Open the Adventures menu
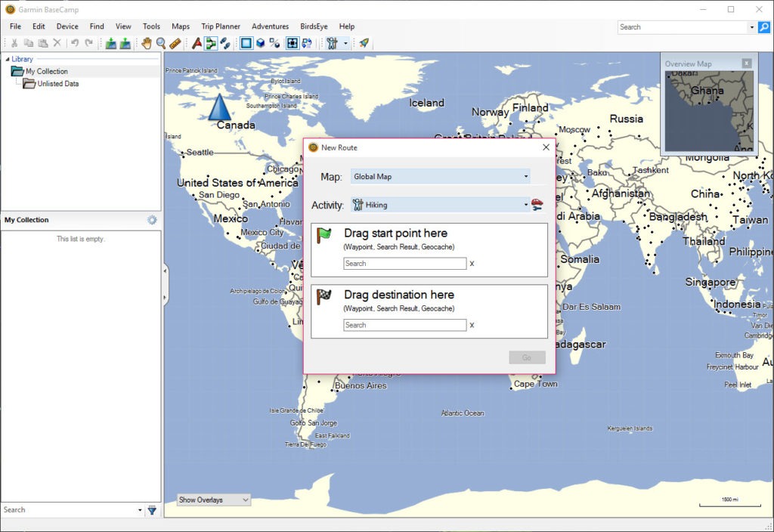 click(x=270, y=26)
